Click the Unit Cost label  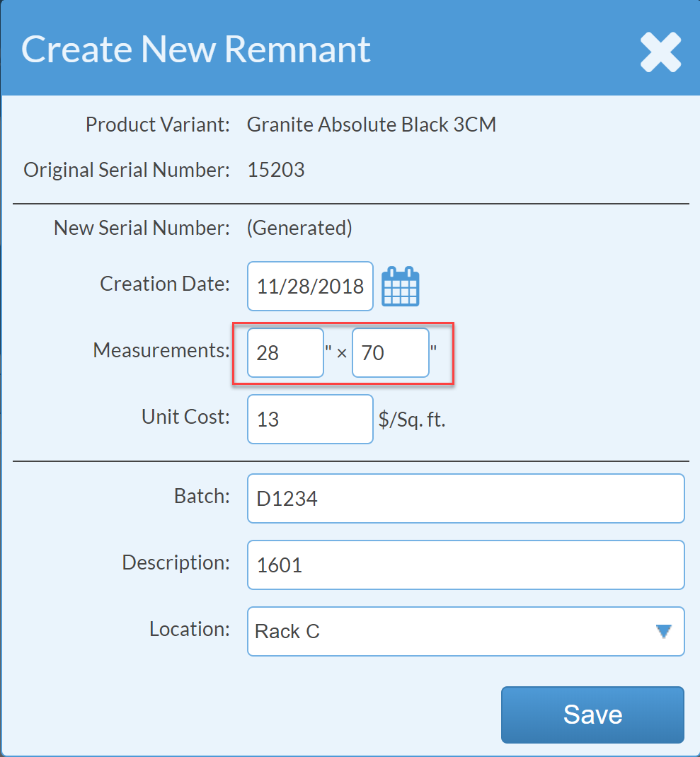[x=185, y=417]
